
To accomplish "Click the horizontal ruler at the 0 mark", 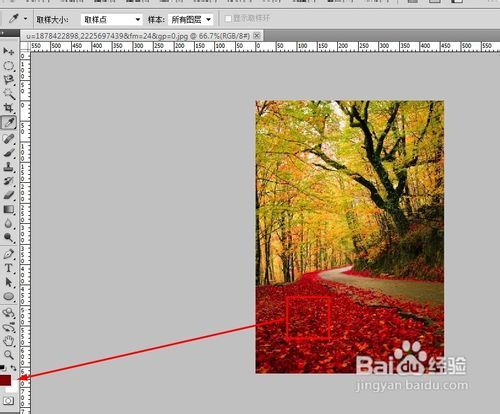I will 258,46.
